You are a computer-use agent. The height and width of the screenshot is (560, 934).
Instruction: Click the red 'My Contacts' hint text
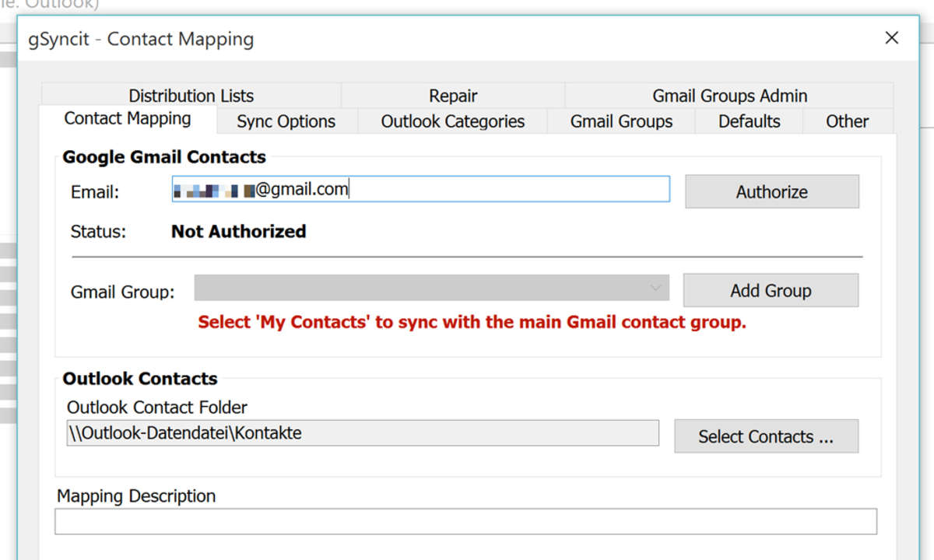point(472,322)
